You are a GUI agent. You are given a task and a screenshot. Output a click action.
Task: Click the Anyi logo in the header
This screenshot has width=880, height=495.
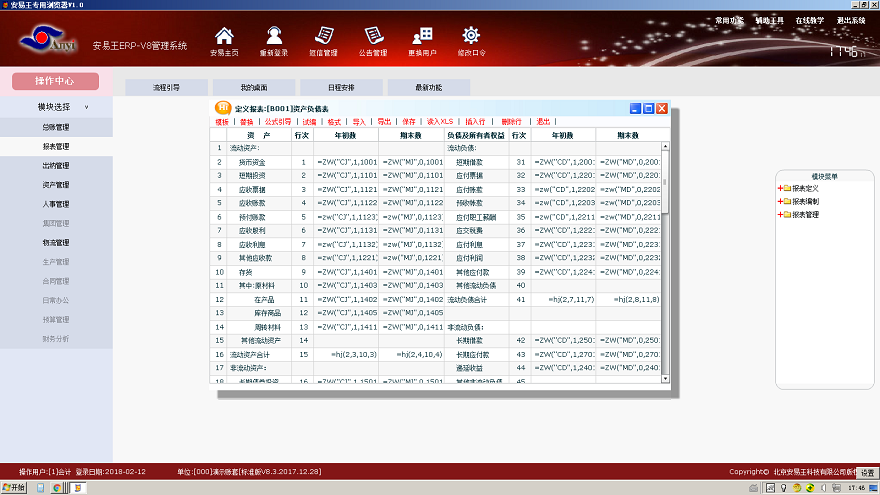pyautogui.click(x=48, y=38)
